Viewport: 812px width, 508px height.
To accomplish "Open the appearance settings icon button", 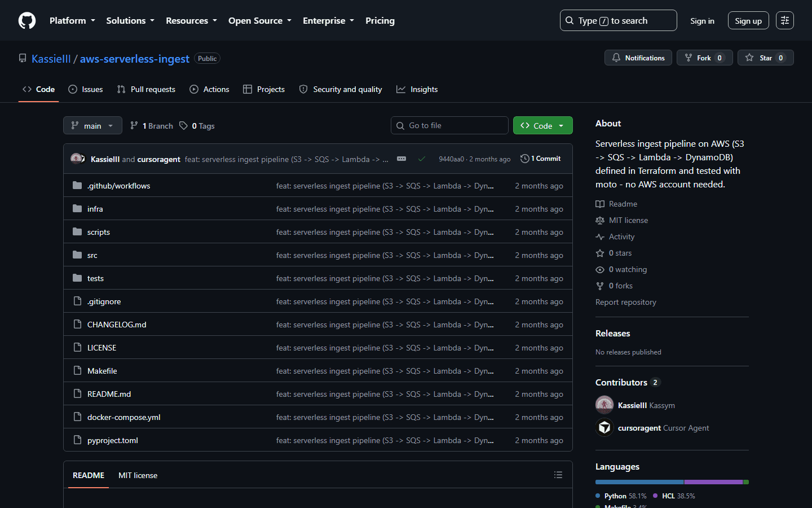I will point(784,20).
